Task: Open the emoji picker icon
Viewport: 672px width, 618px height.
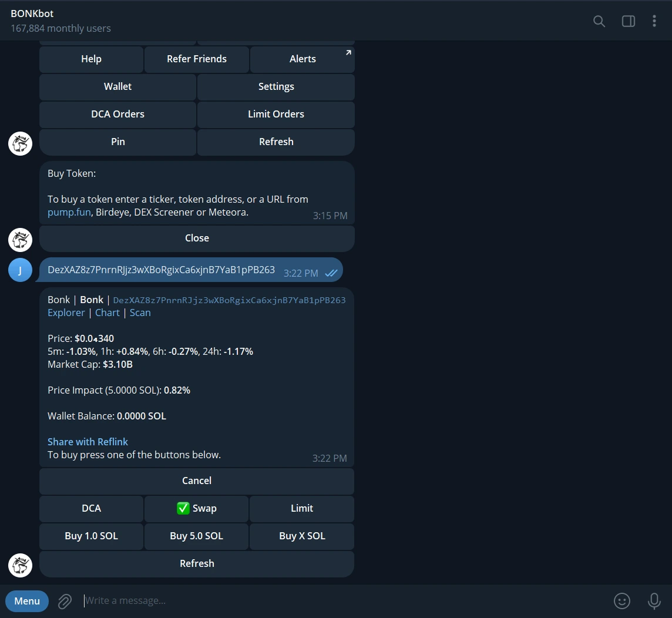Action: click(x=621, y=600)
